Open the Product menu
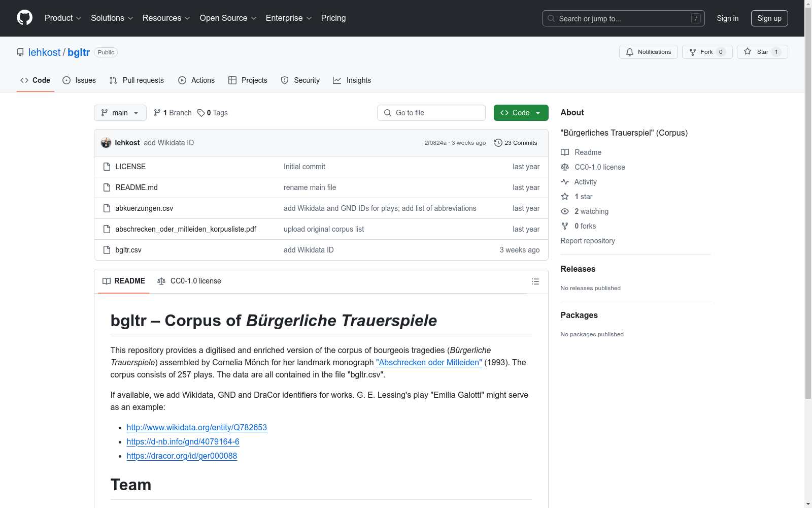This screenshot has height=508, width=812. [x=63, y=18]
